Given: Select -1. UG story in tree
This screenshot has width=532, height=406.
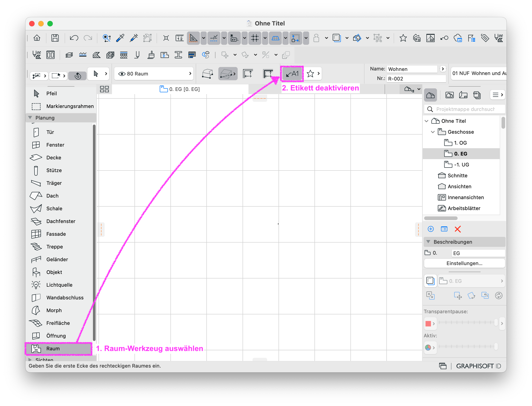Looking at the screenshot, I should [x=461, y=165].
